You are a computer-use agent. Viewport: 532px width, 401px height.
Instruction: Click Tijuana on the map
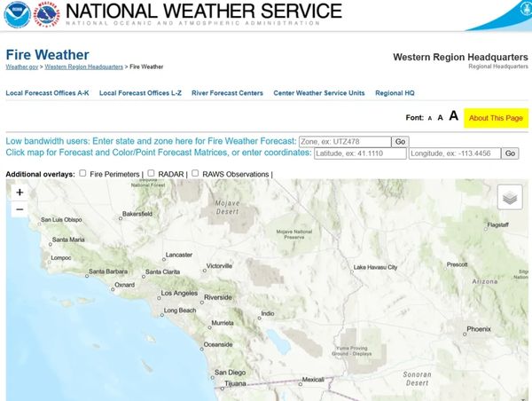point(235,383)
